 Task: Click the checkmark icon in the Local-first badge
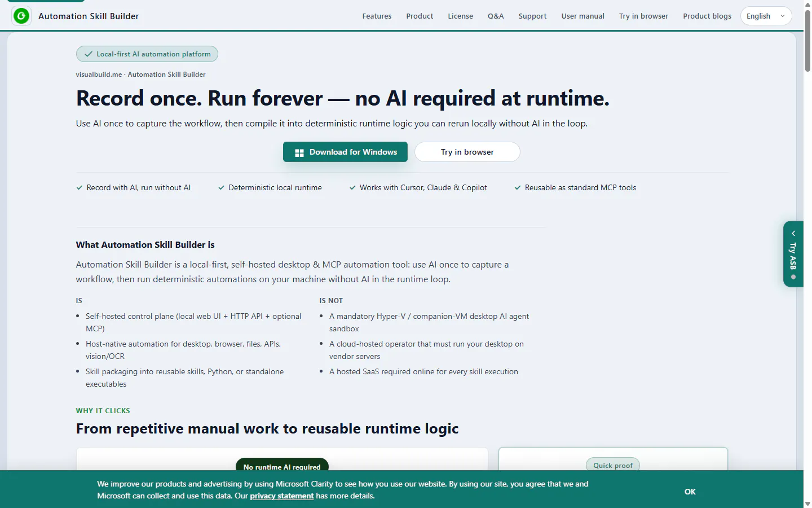89,54
